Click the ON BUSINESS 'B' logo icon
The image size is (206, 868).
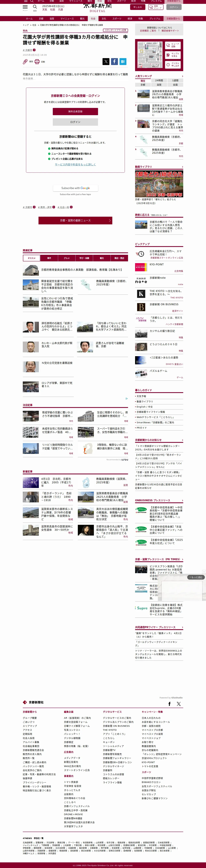coord(141,307)
